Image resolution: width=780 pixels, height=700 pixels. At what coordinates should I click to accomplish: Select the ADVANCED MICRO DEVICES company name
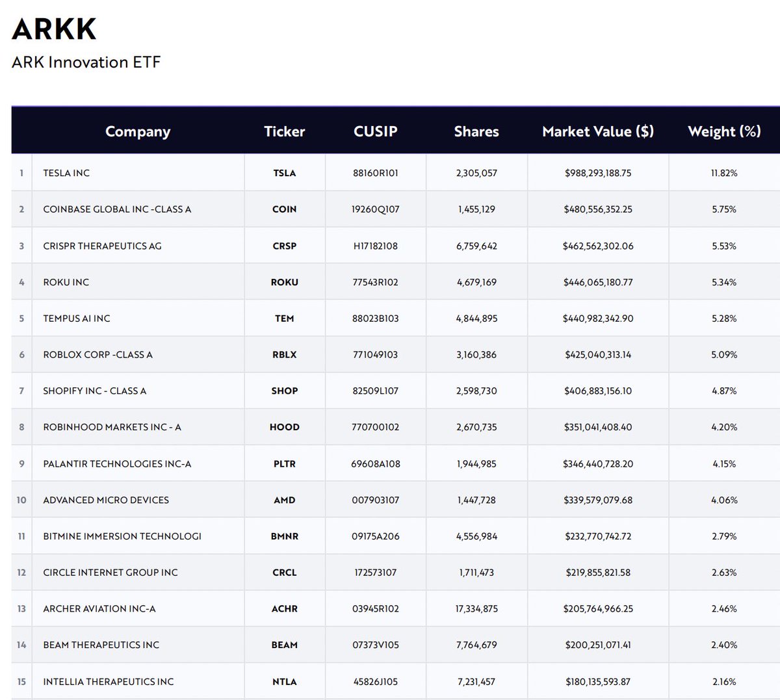coord(106,500)
